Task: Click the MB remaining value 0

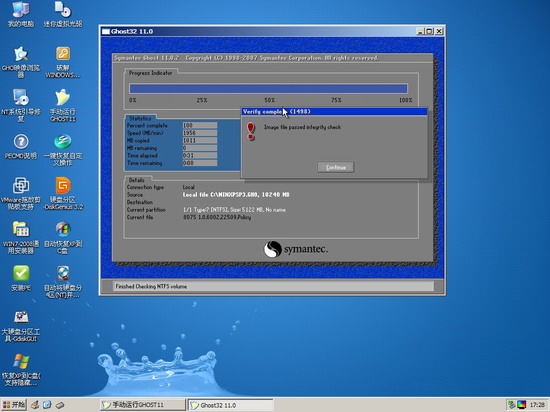Action: 200,148
